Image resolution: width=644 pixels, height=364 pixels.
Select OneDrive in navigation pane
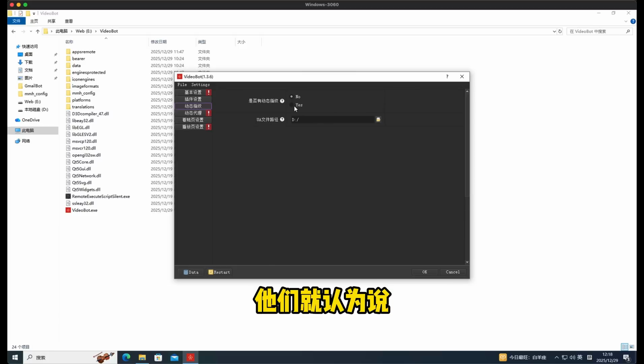point(31,120)
